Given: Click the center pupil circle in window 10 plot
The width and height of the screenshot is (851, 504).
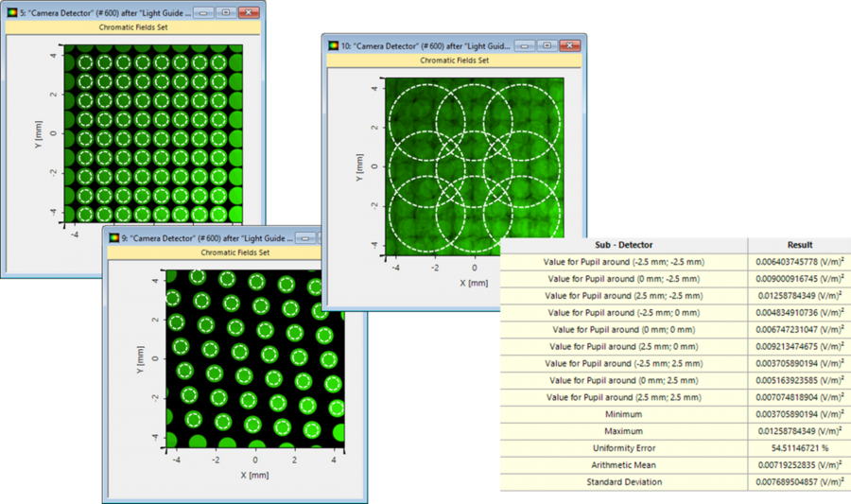Looking at the screenshot, I should pos(474,165).
